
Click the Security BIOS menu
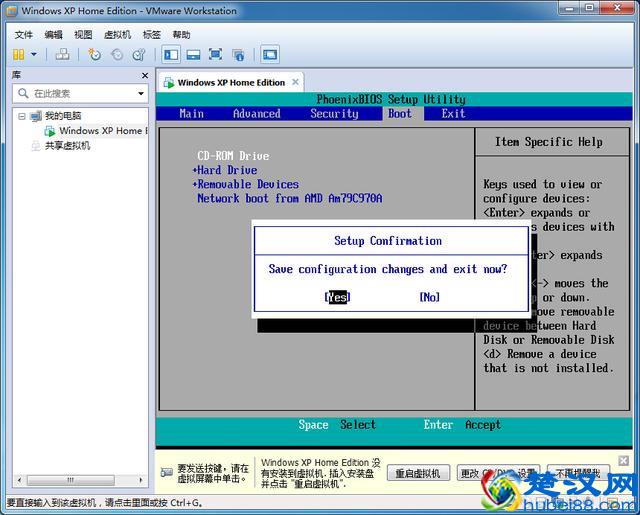pyautogui.click(x=334, y=113)
